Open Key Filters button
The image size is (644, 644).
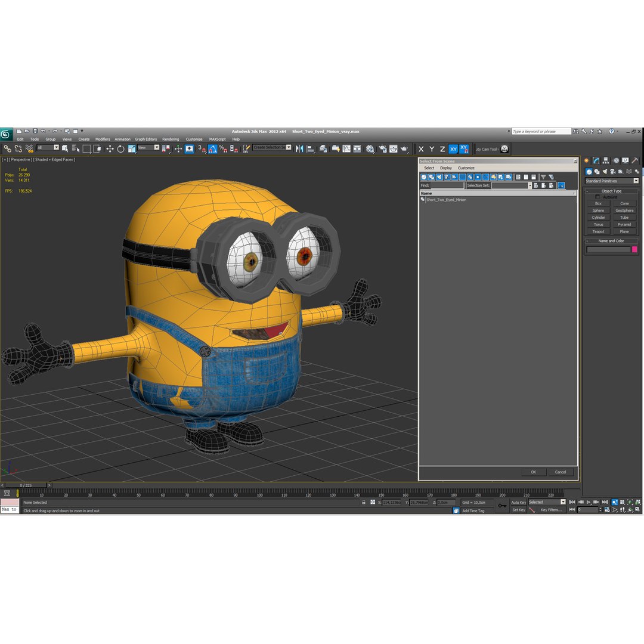pyautogui.click(x=551, y=510)
